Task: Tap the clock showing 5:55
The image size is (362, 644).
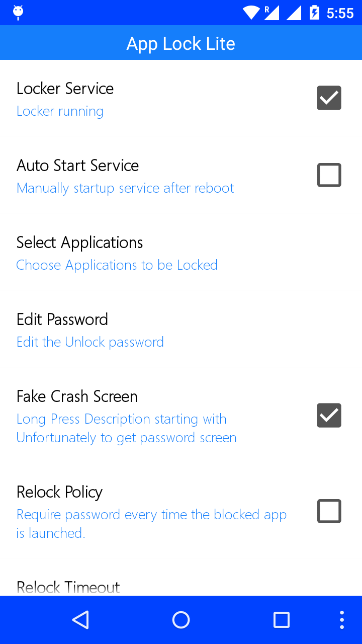Action: pos(340,13)
